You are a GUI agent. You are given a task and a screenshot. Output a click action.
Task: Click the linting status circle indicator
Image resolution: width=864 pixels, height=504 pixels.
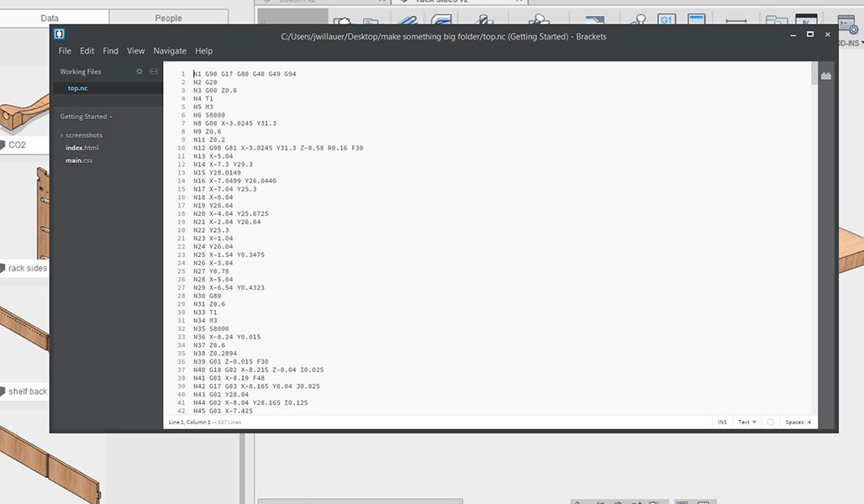pos(771,422)
